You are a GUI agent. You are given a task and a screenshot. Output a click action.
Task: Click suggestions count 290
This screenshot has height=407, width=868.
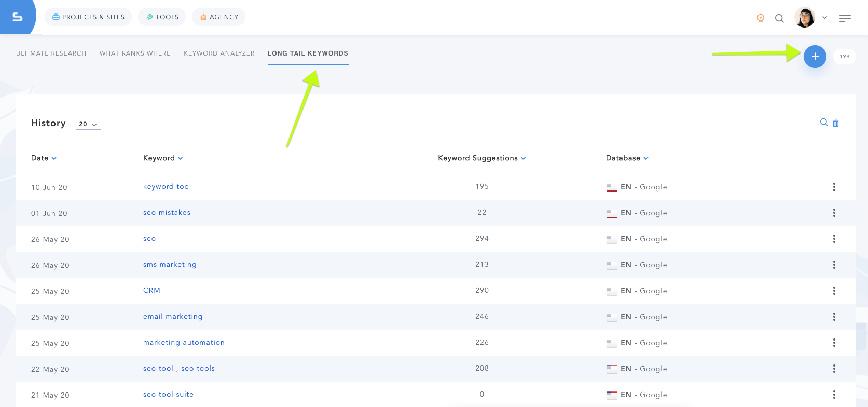(x=482, y=290)
